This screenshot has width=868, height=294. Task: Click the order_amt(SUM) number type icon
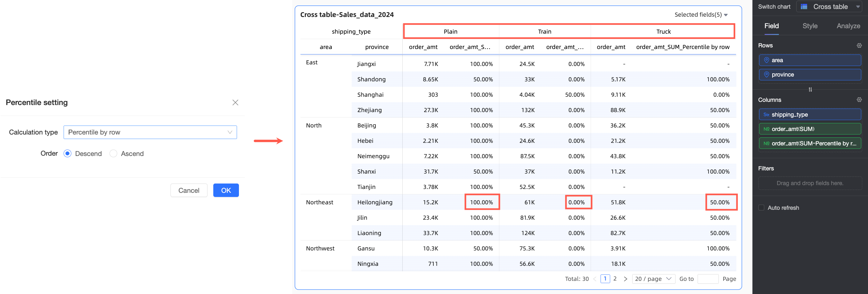tap(766, 129)
